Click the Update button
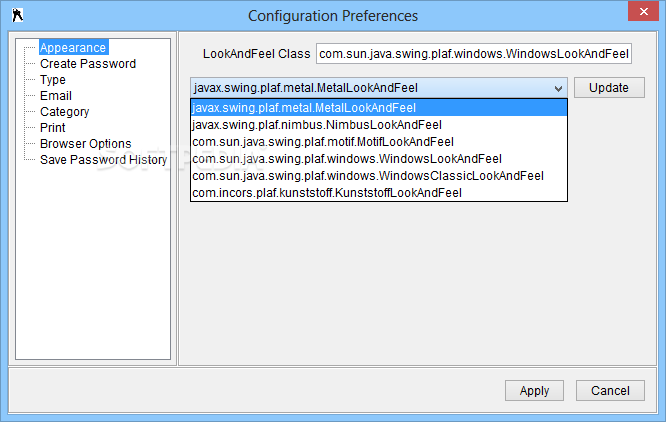Image resolution: width=666 pixels, height=422 pixels. point(609,87)
